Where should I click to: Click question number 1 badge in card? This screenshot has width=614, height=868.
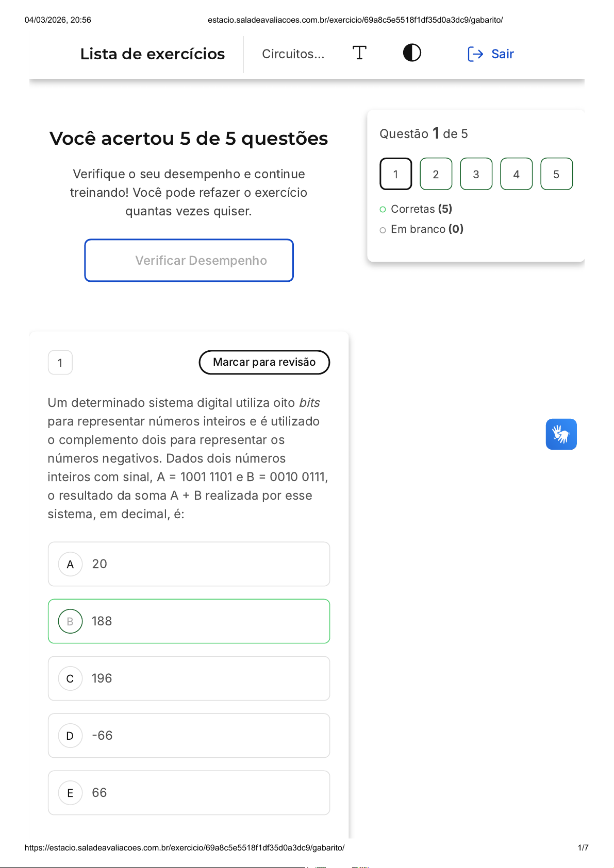click(60, 363)
